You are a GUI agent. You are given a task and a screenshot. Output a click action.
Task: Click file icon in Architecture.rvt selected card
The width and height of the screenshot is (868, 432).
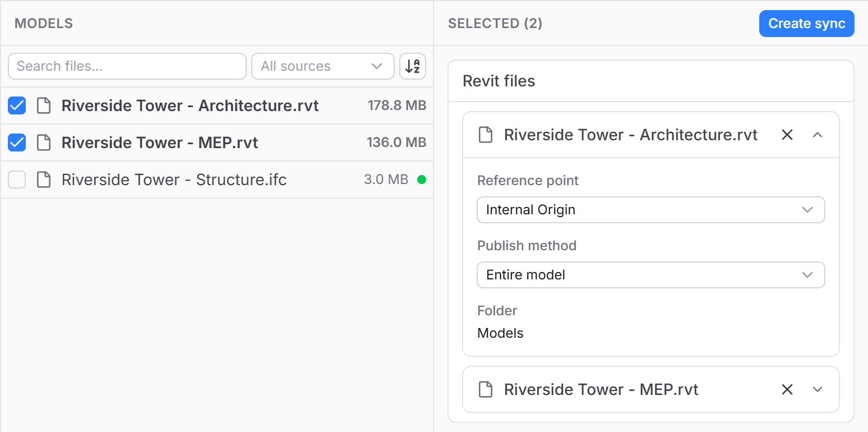[x=485, y=135]
